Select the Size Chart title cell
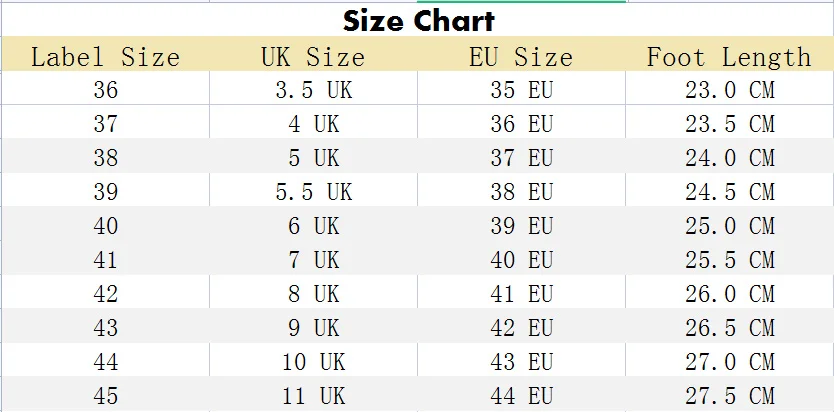 418,20
